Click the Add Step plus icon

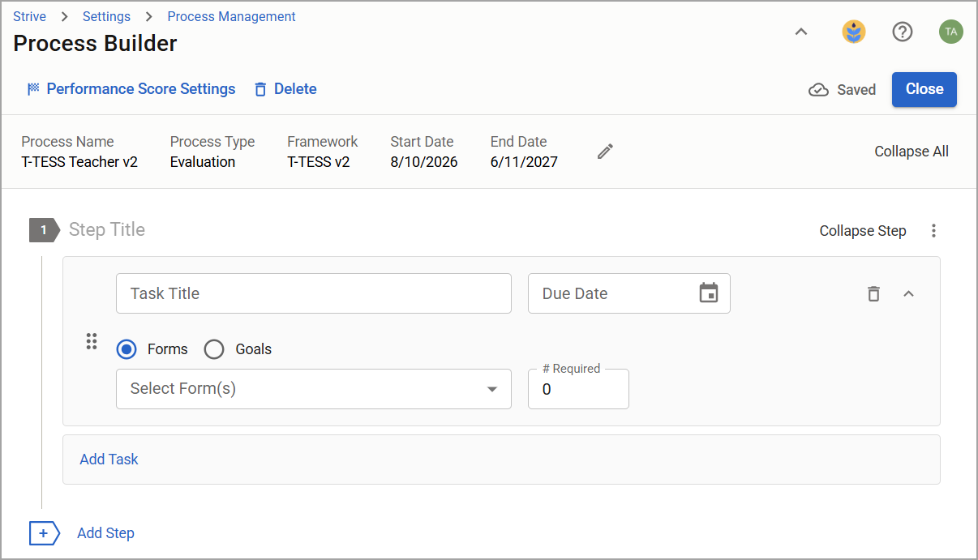point(45,533)
